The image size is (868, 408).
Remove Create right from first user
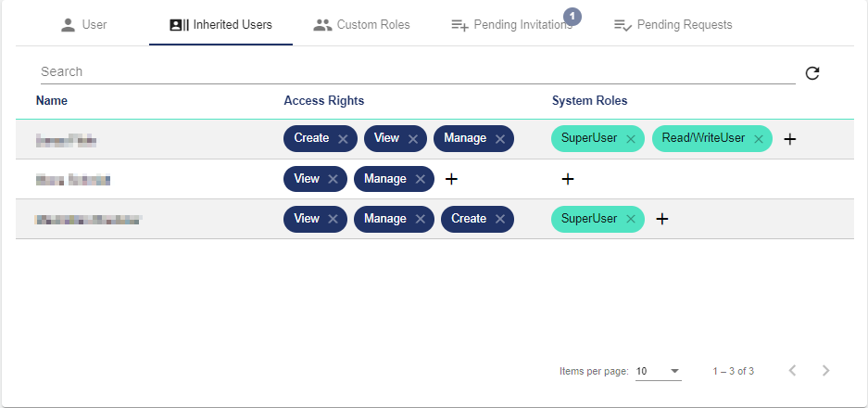343,139
